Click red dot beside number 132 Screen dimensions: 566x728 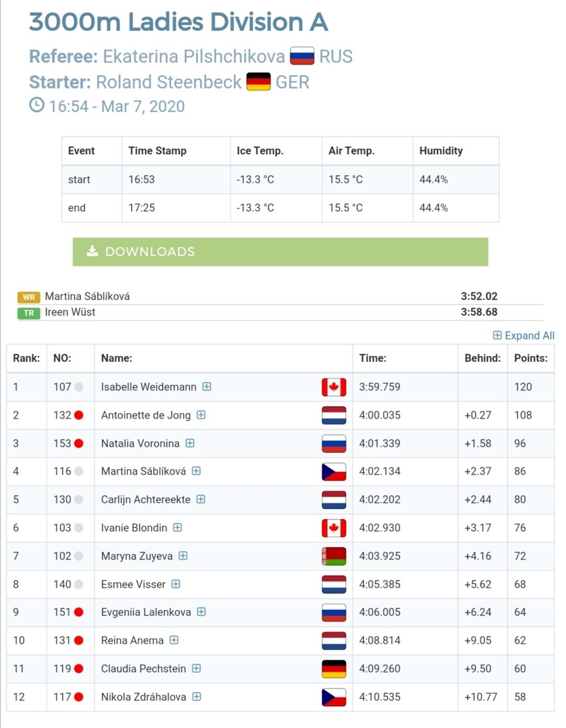(x=79, y=415)
